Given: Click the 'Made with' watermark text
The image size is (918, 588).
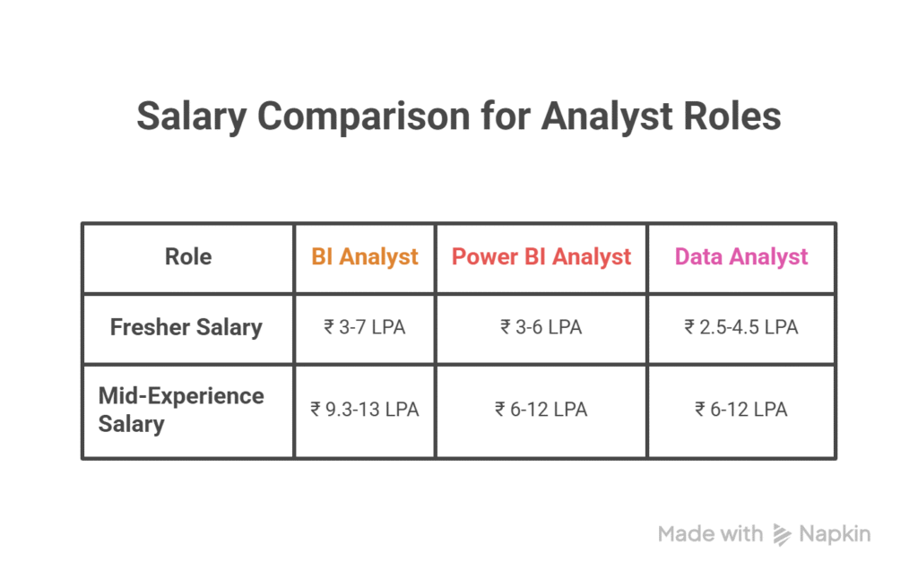Looking at the screenshot, I should tap(710, 535).
